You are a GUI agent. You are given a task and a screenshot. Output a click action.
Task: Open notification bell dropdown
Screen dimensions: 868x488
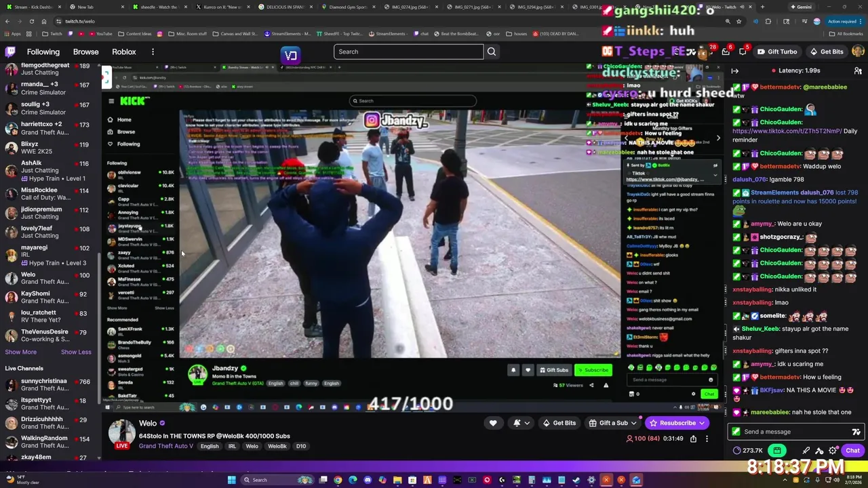click(x=521, y=423)
